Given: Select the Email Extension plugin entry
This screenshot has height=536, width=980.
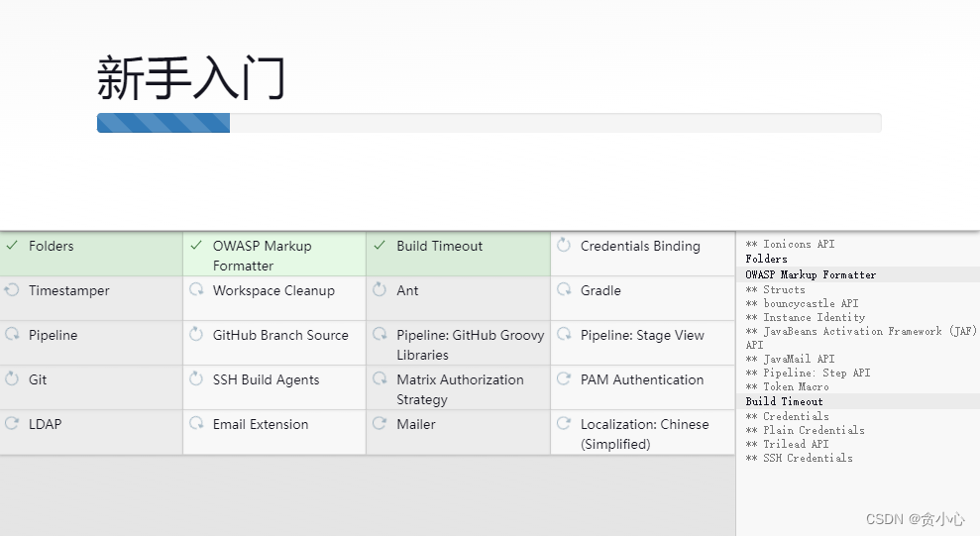Looking at the screenshot, I should [x=274, y=432].
